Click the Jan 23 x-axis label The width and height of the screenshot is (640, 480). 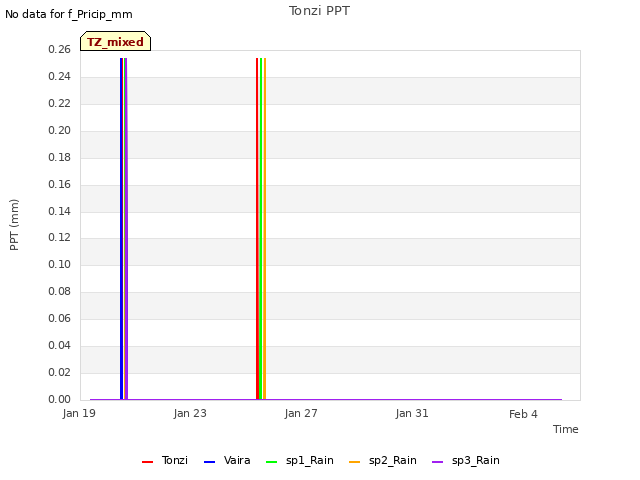[x=190, y=413]
